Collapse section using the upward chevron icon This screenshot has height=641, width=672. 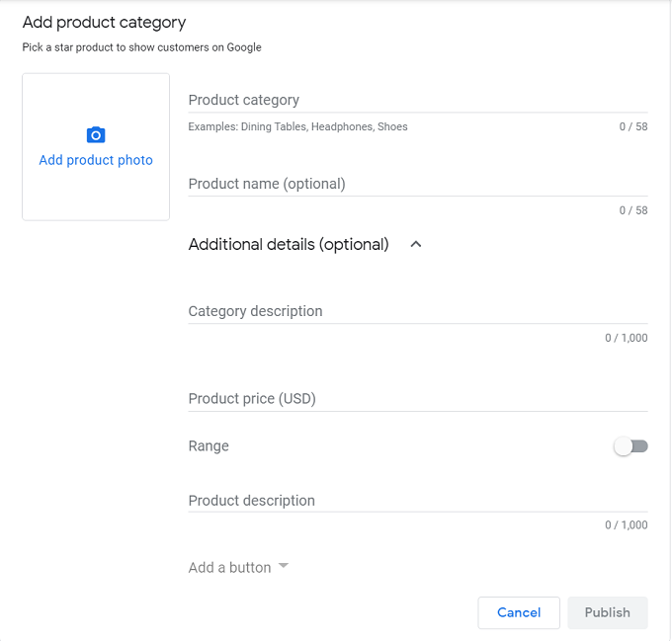point(416,245)
